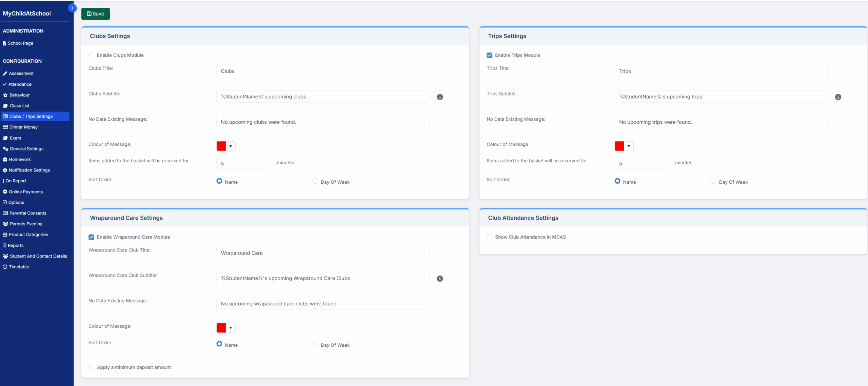
Task: Open Wraparound Care colour dropdown arrow
Action: (x=231, y=328)
